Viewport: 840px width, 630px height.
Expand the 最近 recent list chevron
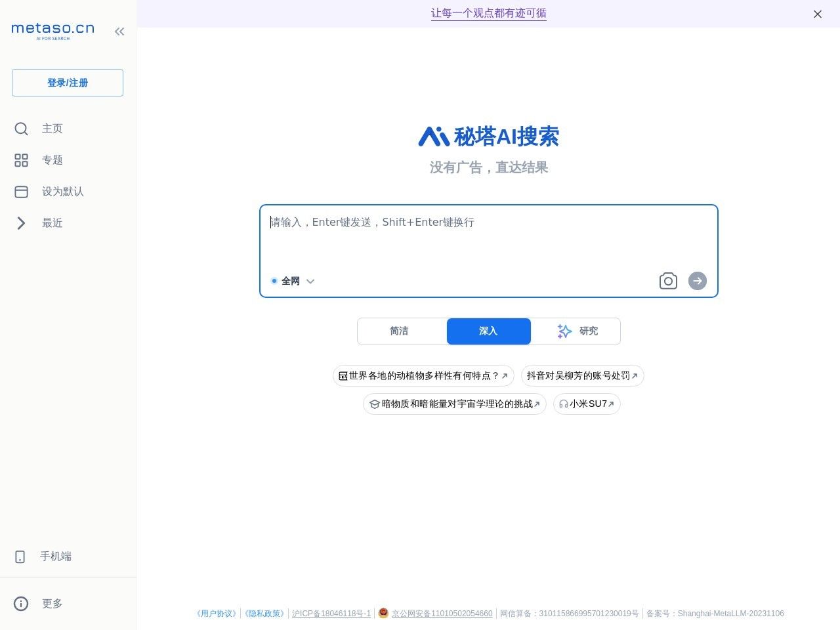tap(21, 223)
